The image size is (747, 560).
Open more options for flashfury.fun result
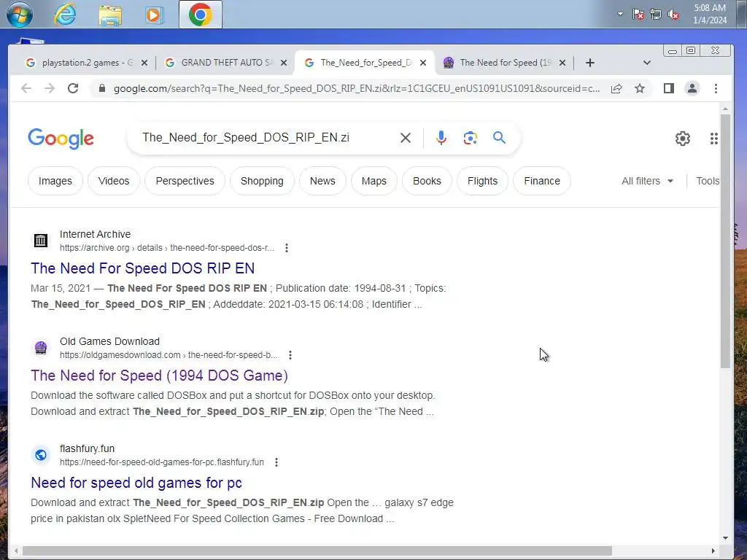[x=276, y=462]
